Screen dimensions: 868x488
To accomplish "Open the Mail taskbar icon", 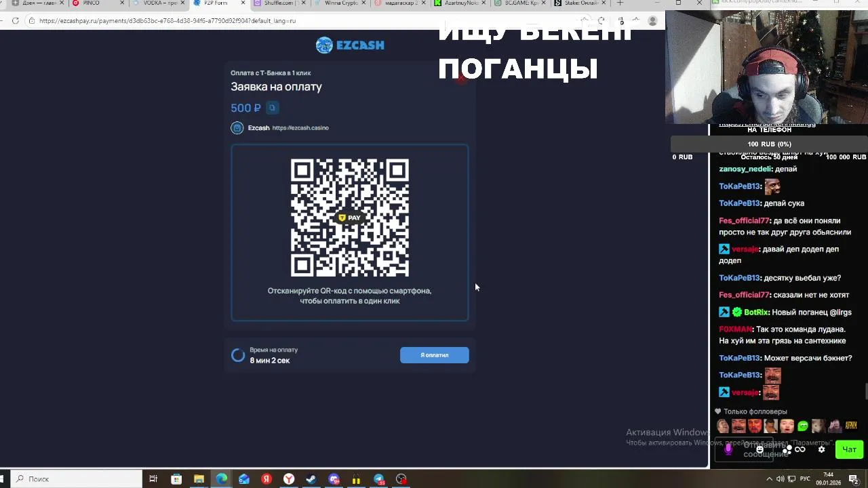I will (x=244, y=479).
